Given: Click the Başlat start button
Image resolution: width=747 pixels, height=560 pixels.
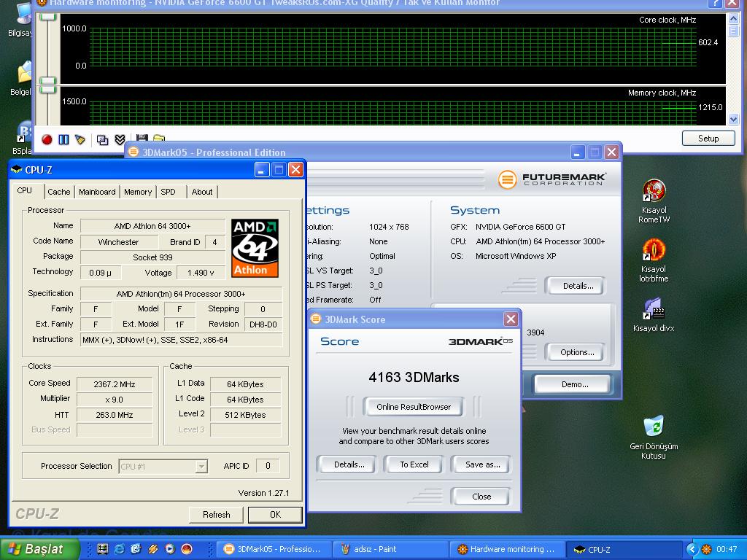Looking at the screenshot, I should point(39,549).
